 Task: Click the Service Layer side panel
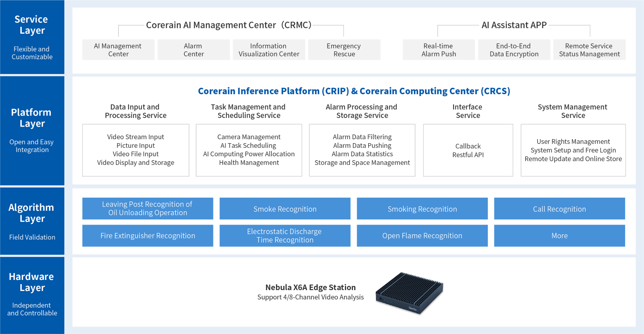32,37
